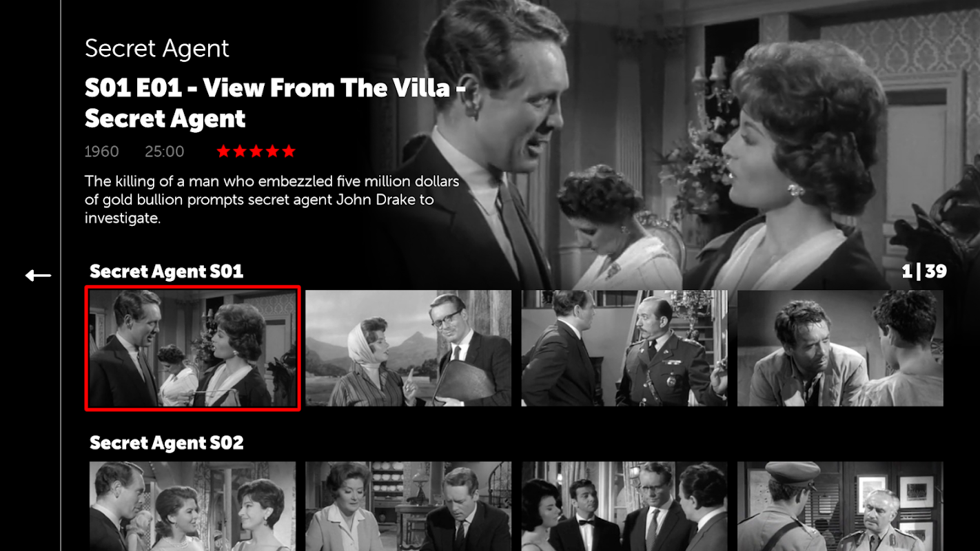Image resolution: width=980 pixels, height=551 pixels.
Task: Click the 1 | 39 episode counter
Action: pos(924,271)
